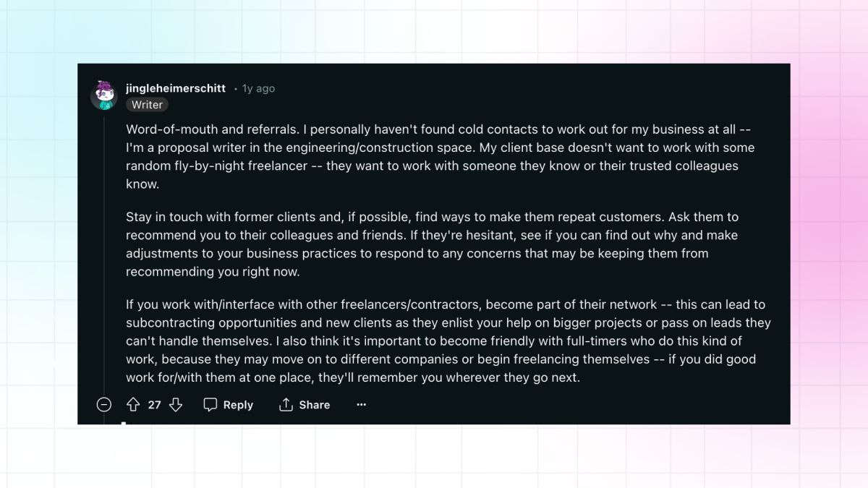Viewport: 868px width, 488px height.
Task: Click the vertical thread line under the avatar
Action: point(104,253)
